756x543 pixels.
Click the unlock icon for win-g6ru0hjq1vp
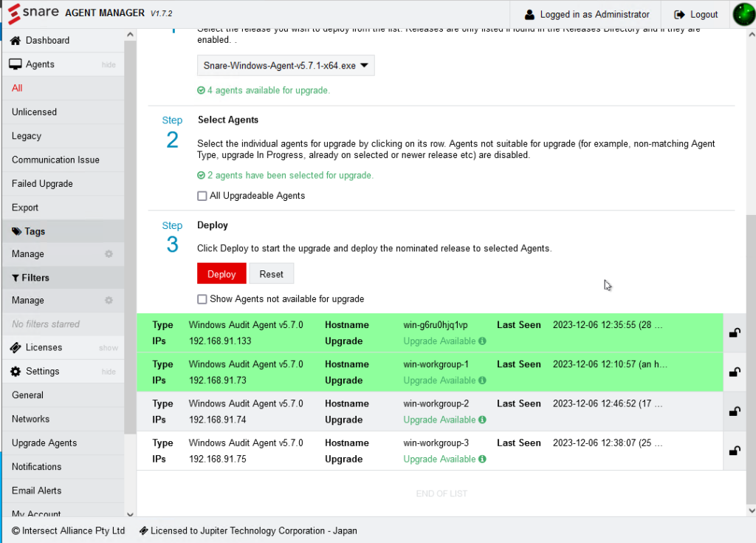coord(735,332)
